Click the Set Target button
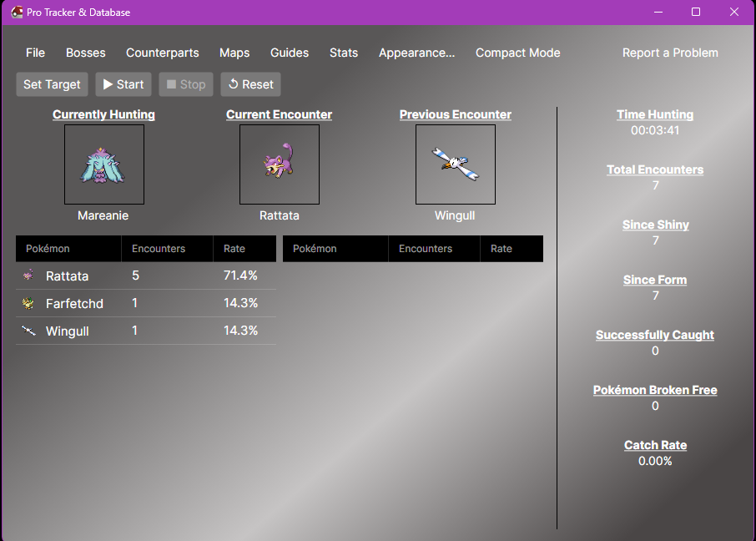This screenshot has width=756, height=541. point(52,84)
